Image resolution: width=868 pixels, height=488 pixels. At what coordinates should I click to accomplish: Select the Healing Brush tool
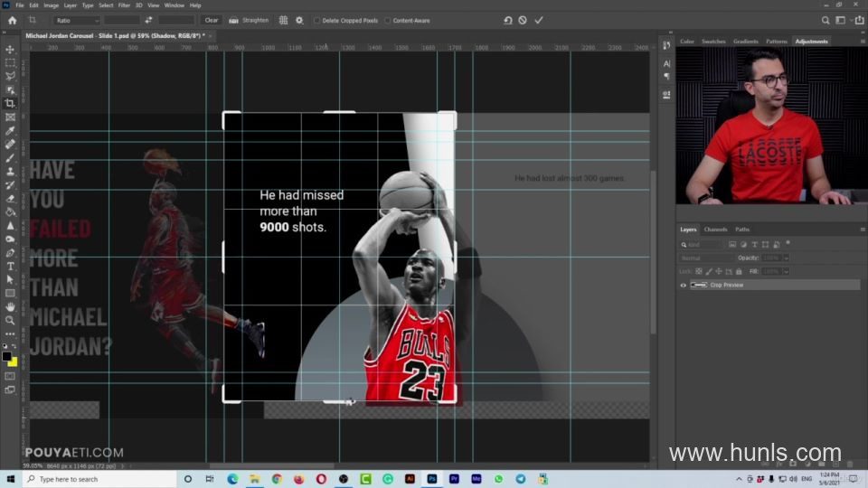(10, 145)
